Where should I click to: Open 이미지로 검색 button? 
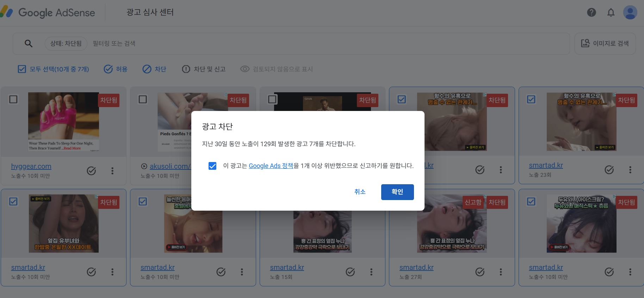coord(605,44)
